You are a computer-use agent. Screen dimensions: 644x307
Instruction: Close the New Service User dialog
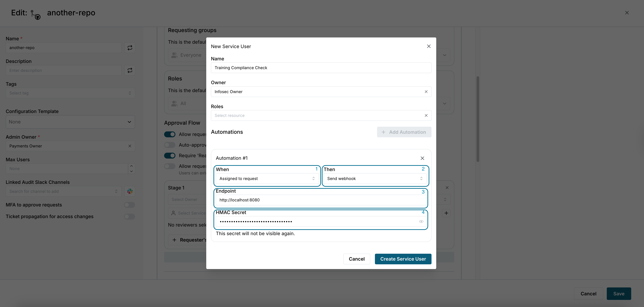[428, 46]
